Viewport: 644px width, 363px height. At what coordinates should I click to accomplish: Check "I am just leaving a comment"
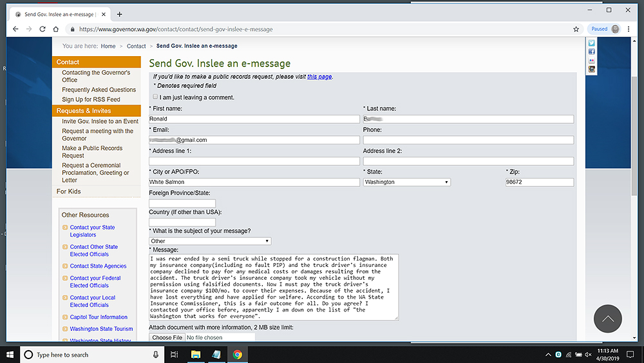point(155,97)
